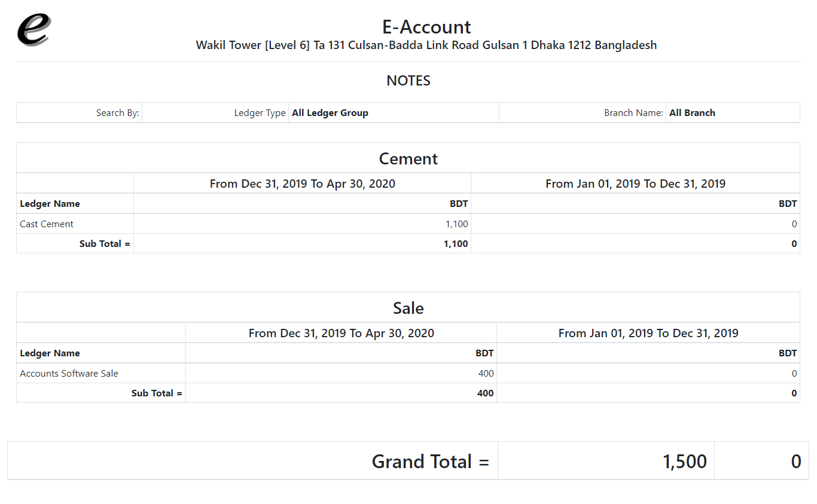Click the All Branch value
Screen dimensions: 817x504
point(692,113)
